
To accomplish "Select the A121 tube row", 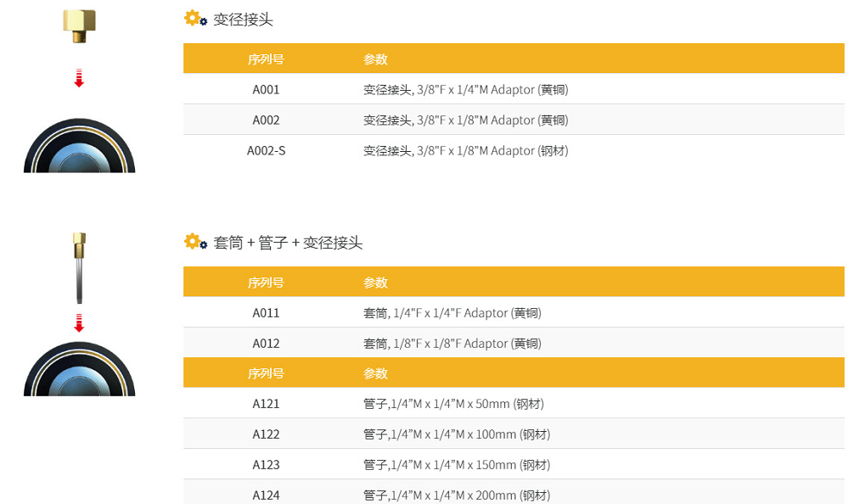I will click(266, 403).
